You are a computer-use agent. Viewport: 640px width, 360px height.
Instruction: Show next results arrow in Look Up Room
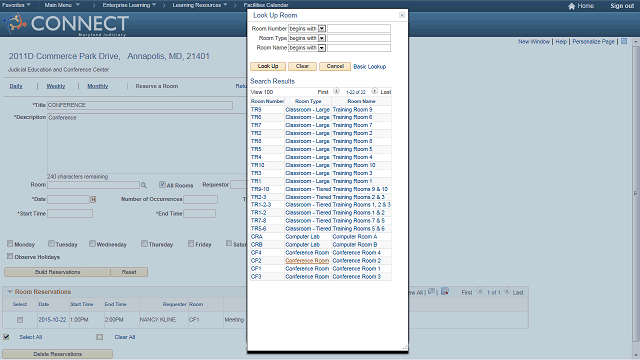[374, 91]
